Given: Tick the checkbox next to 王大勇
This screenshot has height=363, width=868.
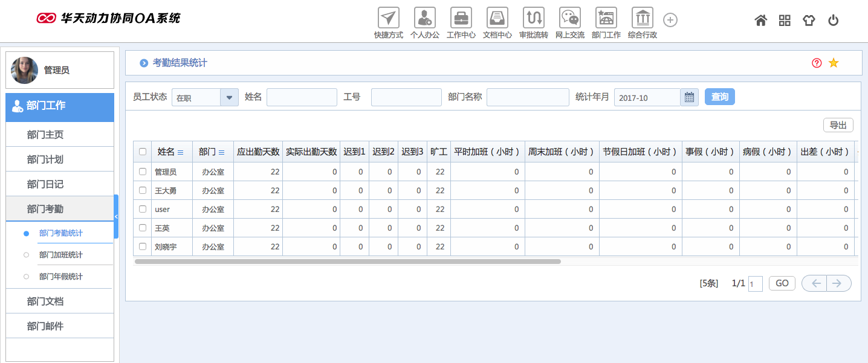Looking at the screenshot, I should click(143, 190).
